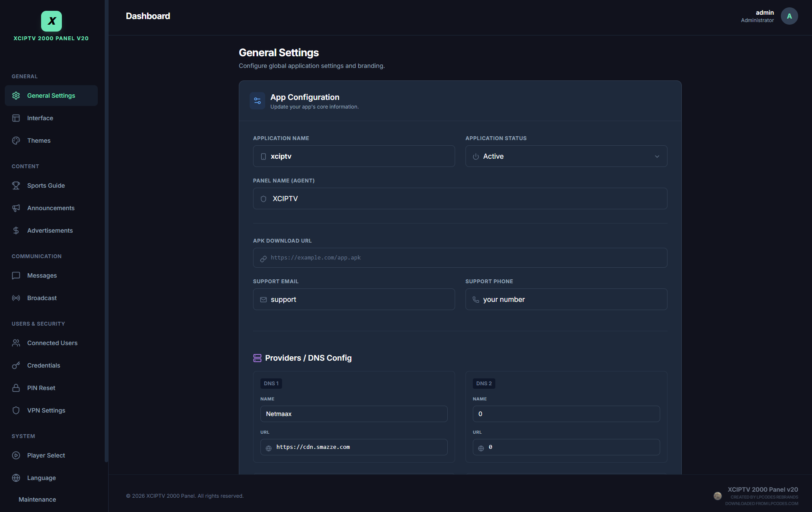Click the admin avatar icon
Viewport: 812px width, 512px height.
click(789, 16)
